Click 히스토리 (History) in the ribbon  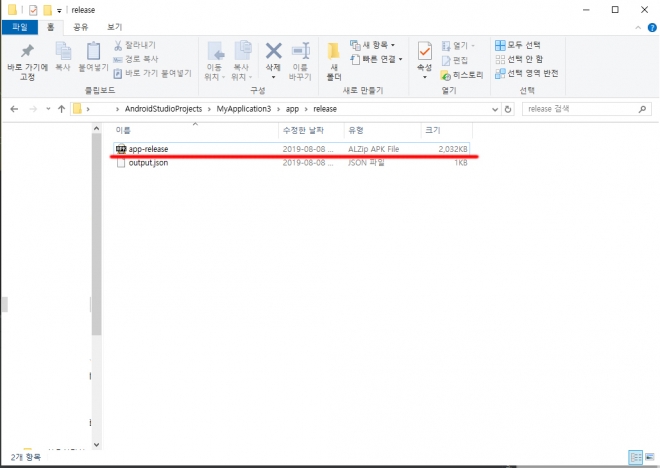point(462,74)
